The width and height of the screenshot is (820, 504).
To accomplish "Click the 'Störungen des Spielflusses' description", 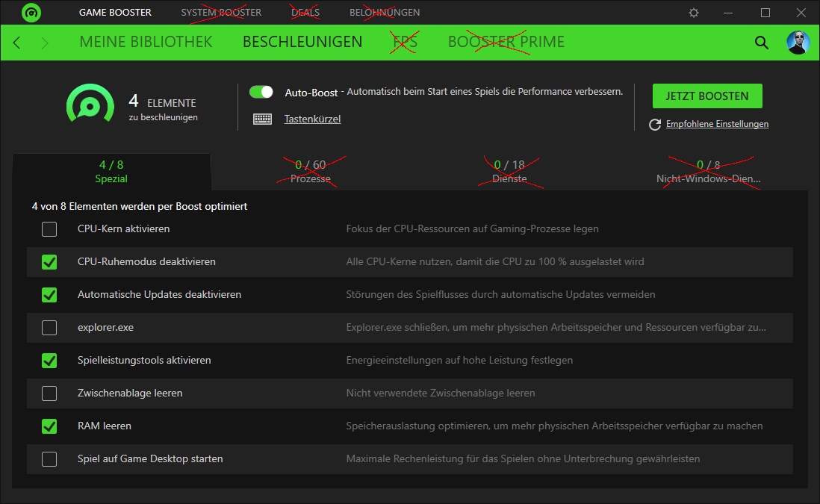I will (x=500, y=295).
